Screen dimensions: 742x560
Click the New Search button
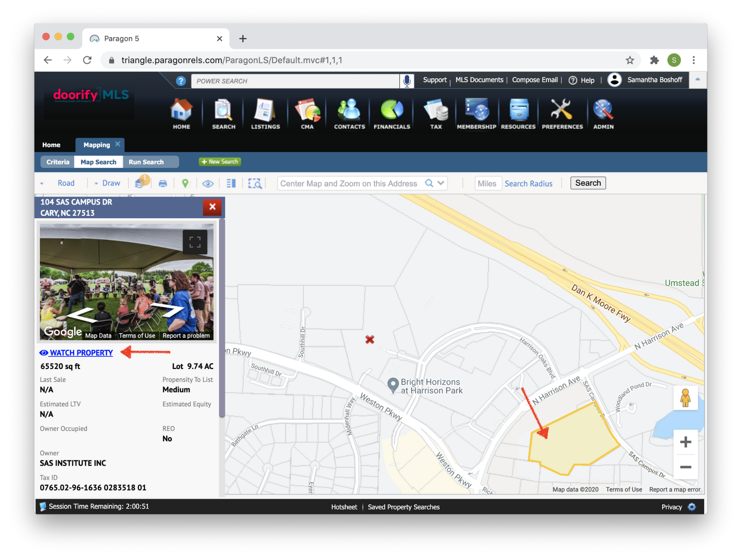pos(220,162)
